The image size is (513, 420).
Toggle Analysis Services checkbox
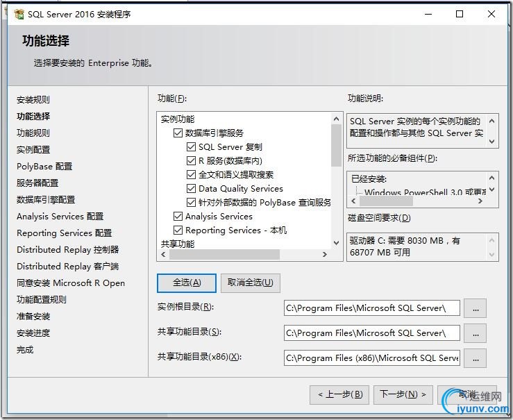click(178, 216)
